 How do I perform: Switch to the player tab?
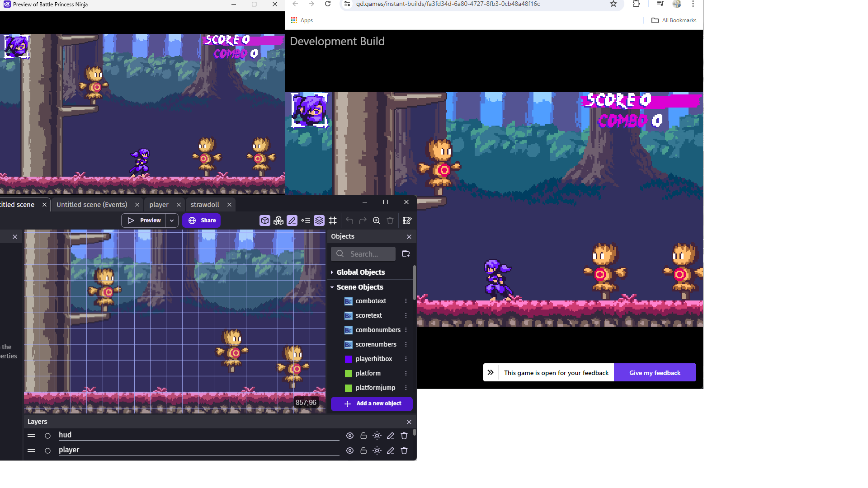click(159, 205)
